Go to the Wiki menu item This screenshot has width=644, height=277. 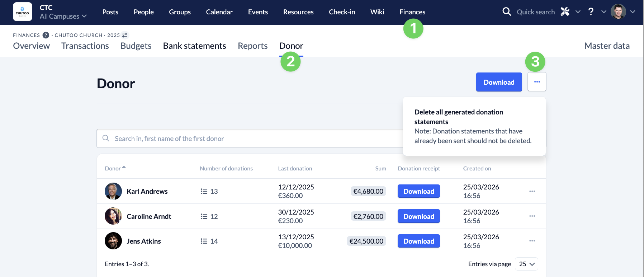[x=377, y=12]
